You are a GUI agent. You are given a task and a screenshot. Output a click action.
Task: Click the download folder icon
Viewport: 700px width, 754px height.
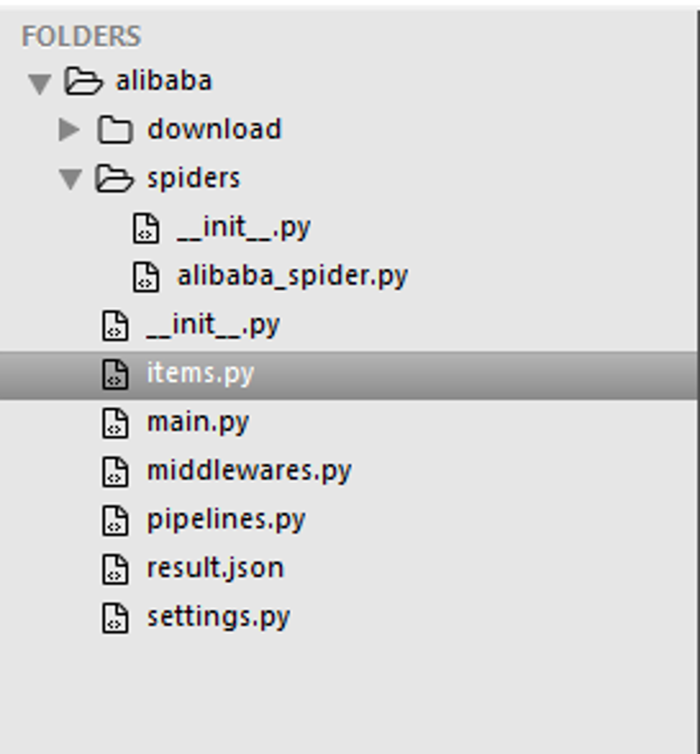point(115,129)
